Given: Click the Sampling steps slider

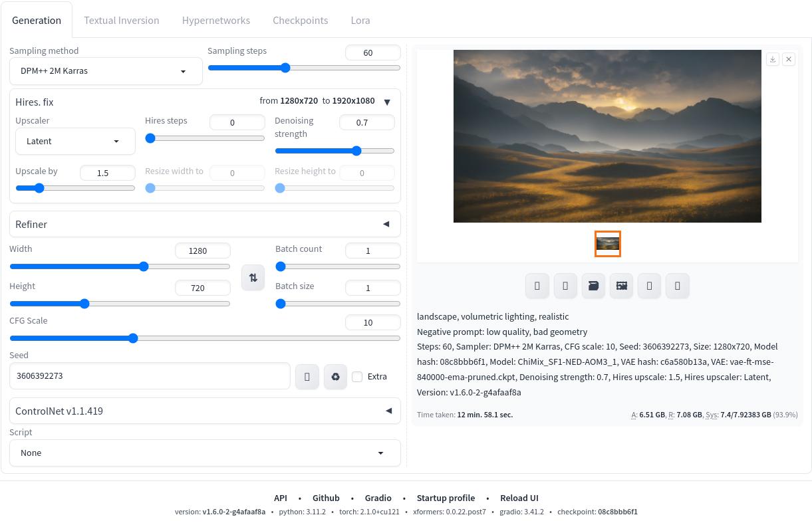Looking at the screenshot, I should click(x=304, y=68).
